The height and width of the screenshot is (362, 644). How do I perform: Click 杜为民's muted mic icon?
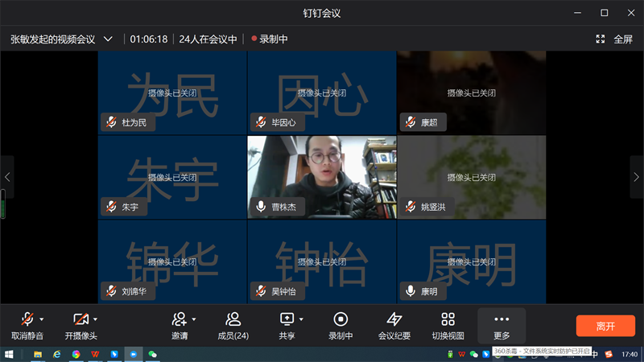click(x=111, y=122)
